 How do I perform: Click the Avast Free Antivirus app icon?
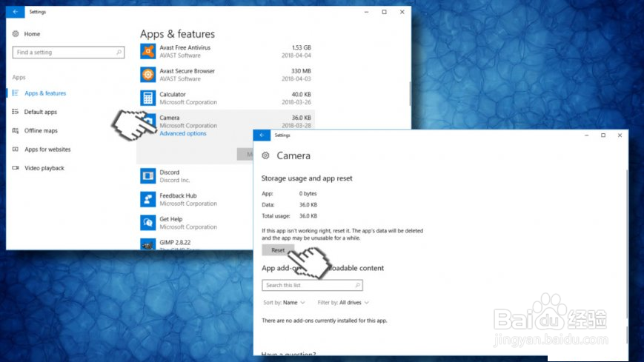click(148, 51)
